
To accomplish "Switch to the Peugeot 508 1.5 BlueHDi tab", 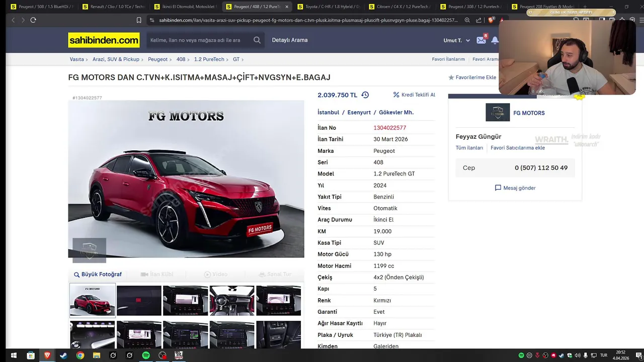I will pos(42,7).
